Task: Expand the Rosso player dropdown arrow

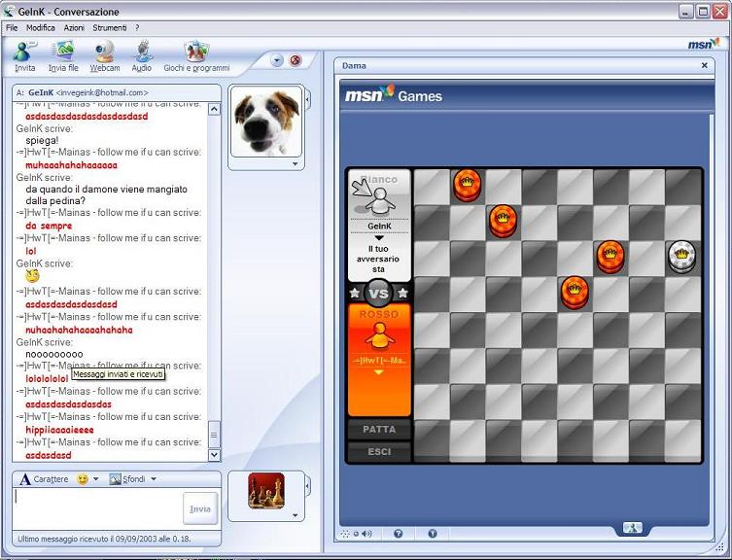Action: click(x=379, y=372)
